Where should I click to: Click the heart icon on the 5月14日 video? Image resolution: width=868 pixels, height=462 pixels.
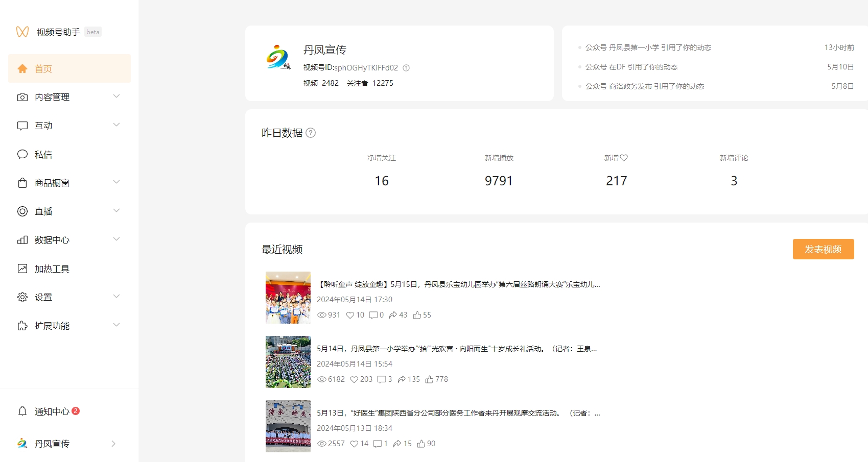354,379
